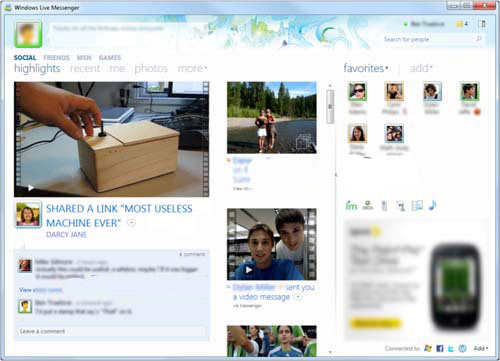The height and width of the screenshot is (361, 500).
Task: Open the DARCY JANE profile link
Action: point(66,235)
